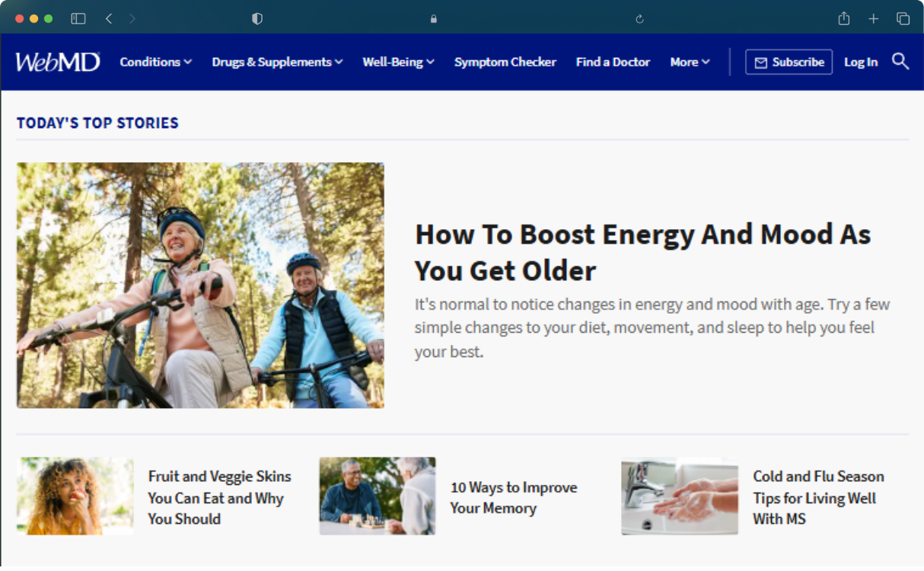Screen dimensions: 924x571
Task: Click the Safari sidebar toggle icon
Action: (x=78, y=18)
